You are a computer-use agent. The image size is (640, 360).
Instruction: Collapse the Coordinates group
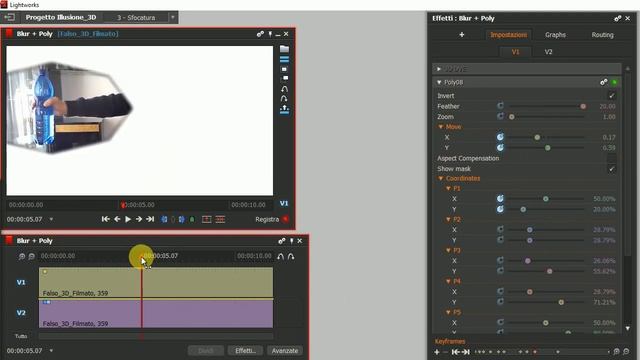[441, 178]
